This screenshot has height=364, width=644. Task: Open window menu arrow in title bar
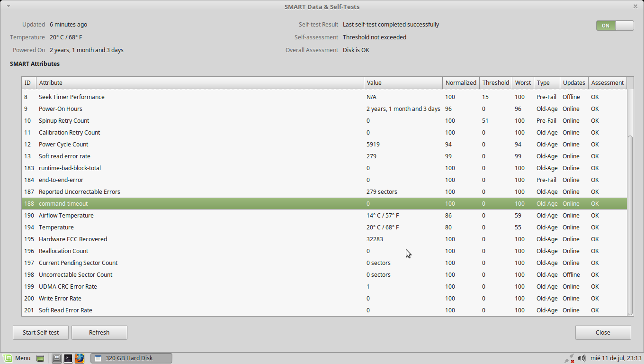tap(8, 6)
